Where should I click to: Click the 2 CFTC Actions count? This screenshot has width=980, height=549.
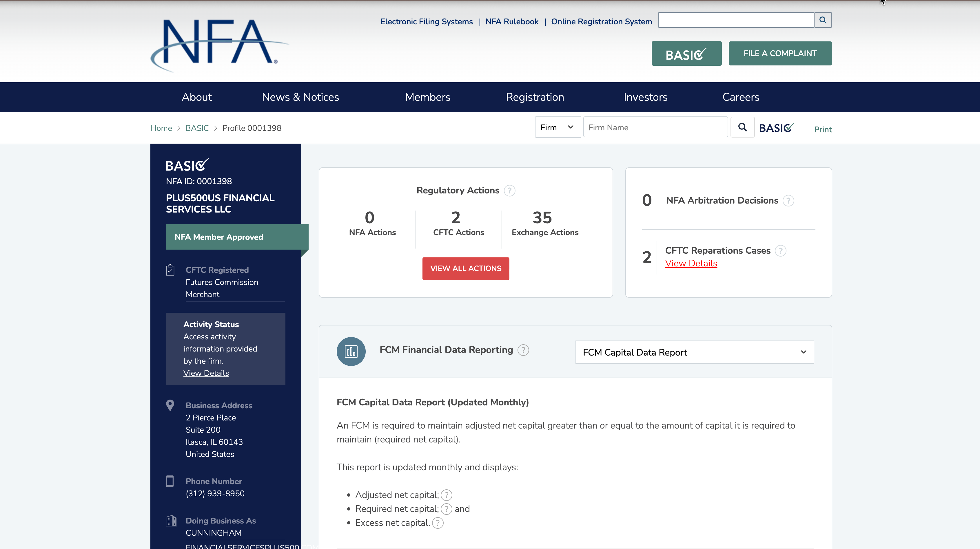click(x=456, y=217)
